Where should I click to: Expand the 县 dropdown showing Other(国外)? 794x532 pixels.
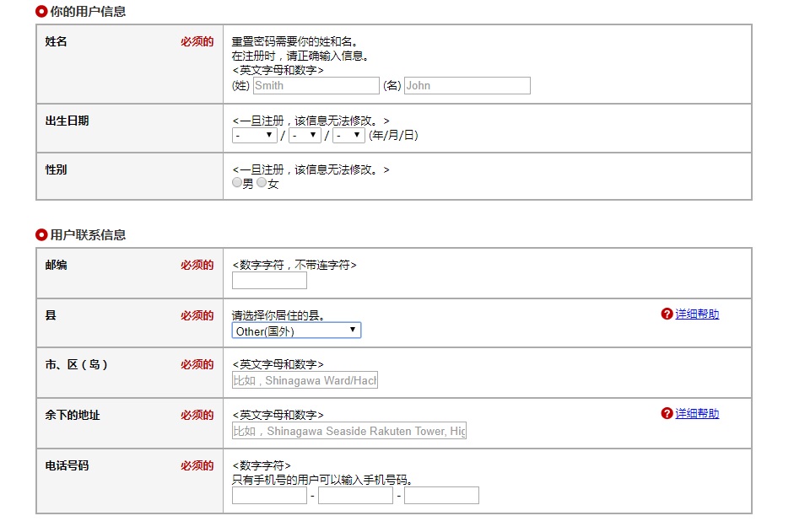click(296, 330)
